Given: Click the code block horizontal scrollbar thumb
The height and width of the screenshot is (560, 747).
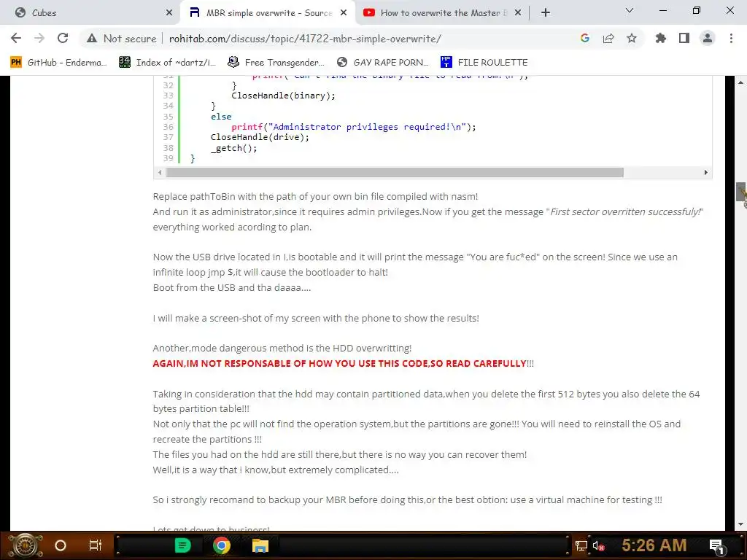Looking at the screenshot, I should pos(395,172).
